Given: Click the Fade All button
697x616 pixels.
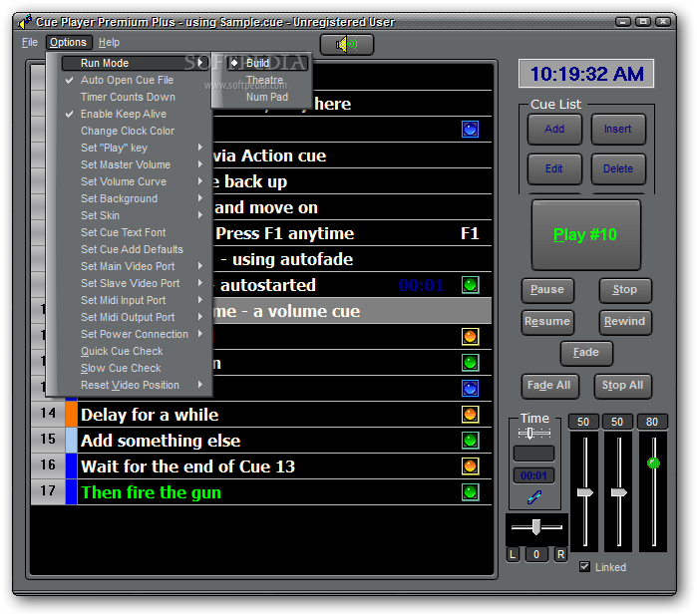Looking at the screenshot, I should click(x=549, y=386).
